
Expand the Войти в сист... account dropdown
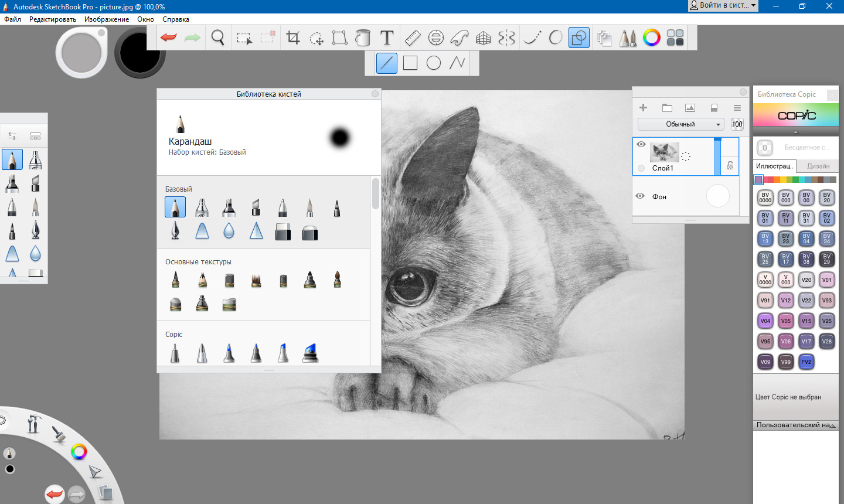coord(723,5)
